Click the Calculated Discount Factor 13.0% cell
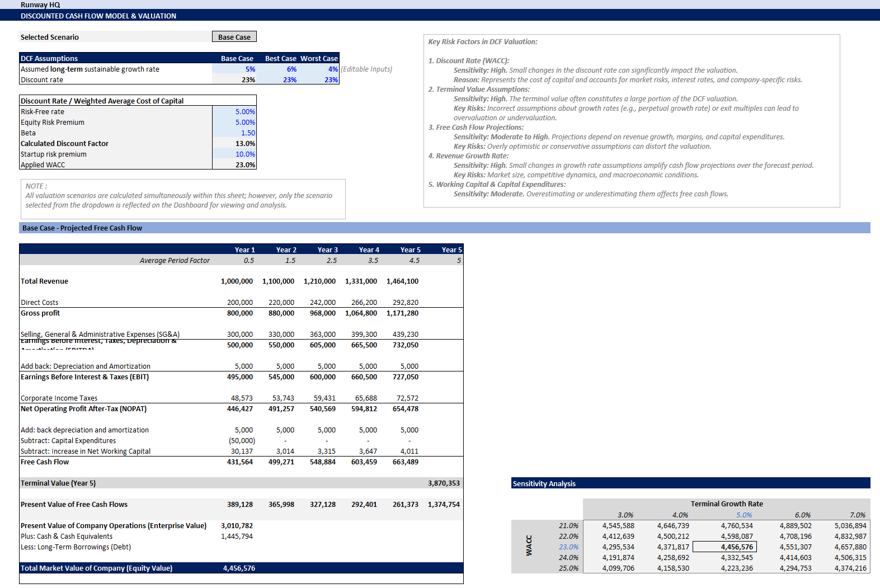The height and width of the screenshot is (588, 880). 234,144
